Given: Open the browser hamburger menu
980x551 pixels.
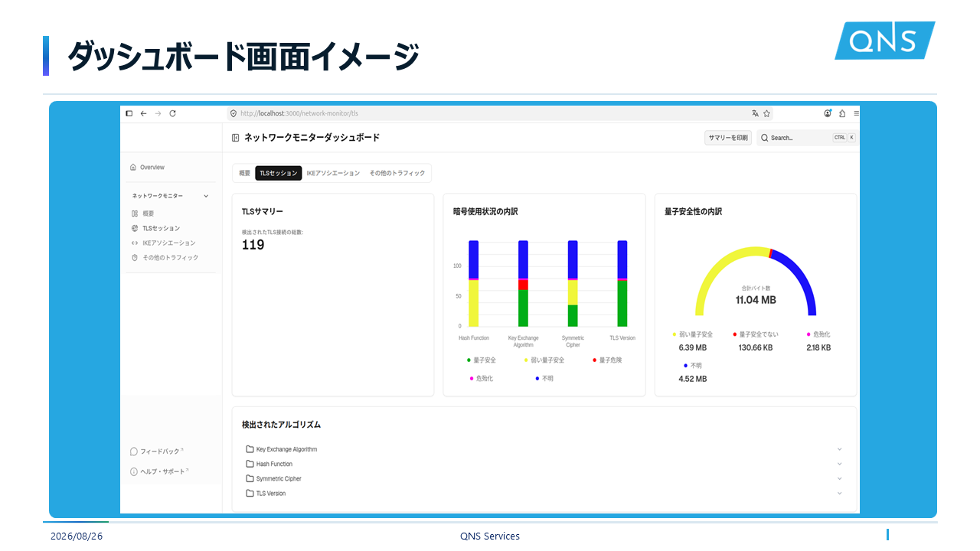Looking at the screenshot, I should [856, 113].
